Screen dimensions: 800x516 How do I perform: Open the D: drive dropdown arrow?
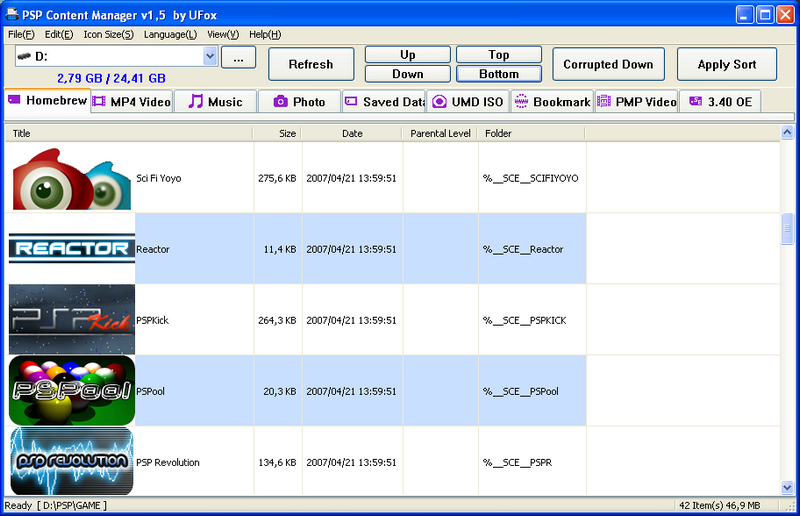pyautogui.click(x=210, y=56)
